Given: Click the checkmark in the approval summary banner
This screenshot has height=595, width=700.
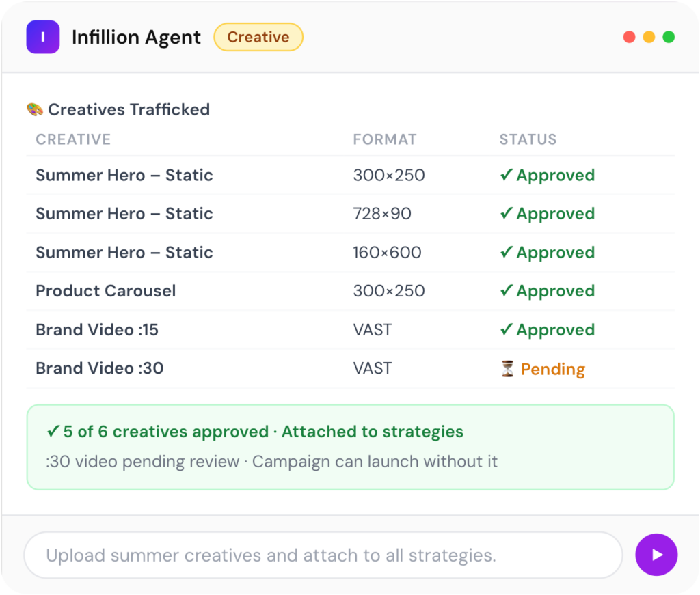Looking at the screenshot, I should (53, 431).
